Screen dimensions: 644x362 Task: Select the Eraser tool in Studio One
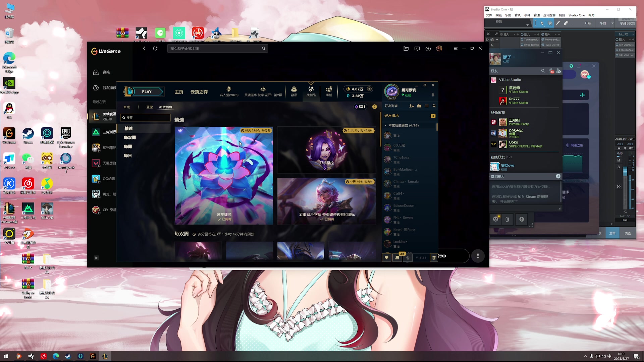click(566, 23)
